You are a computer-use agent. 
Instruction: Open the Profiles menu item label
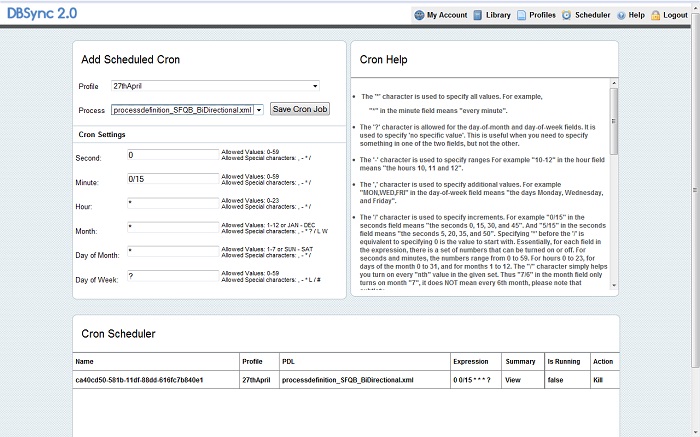click(x=542, y=15)
